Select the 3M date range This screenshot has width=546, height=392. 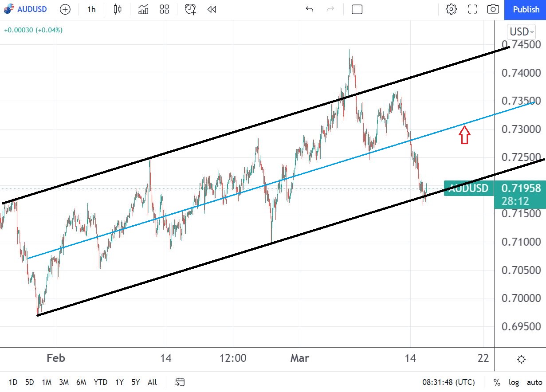pos(64,382)
